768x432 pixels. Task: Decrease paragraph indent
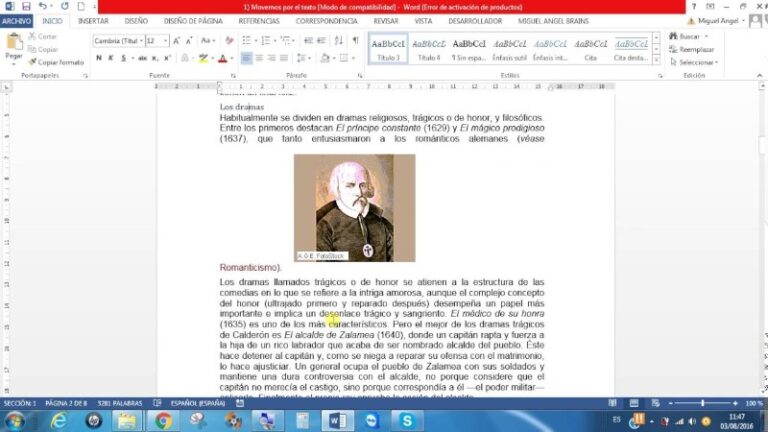click(309, 41)
